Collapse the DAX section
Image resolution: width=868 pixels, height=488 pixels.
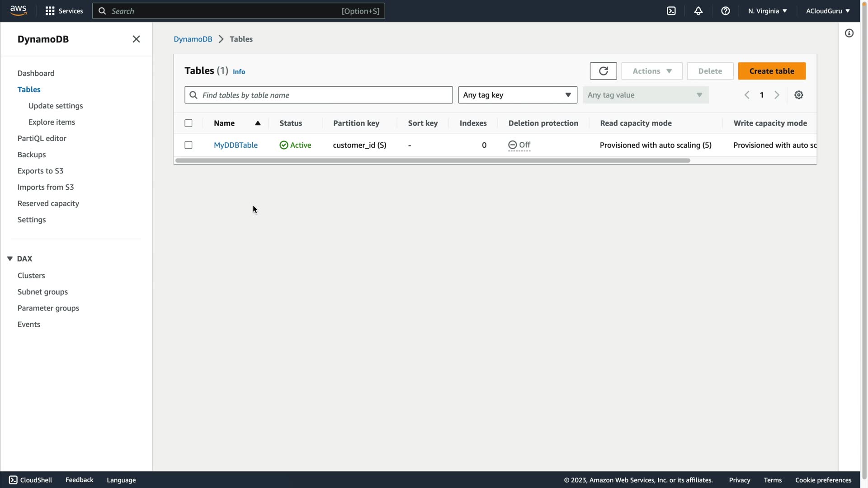click(10, 259)
